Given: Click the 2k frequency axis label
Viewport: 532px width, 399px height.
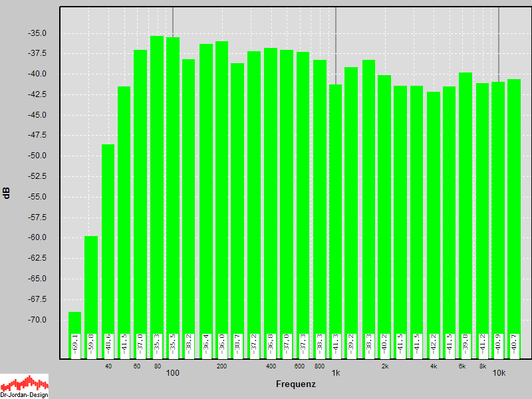Looking at the screenshot, I should point(385,366).
